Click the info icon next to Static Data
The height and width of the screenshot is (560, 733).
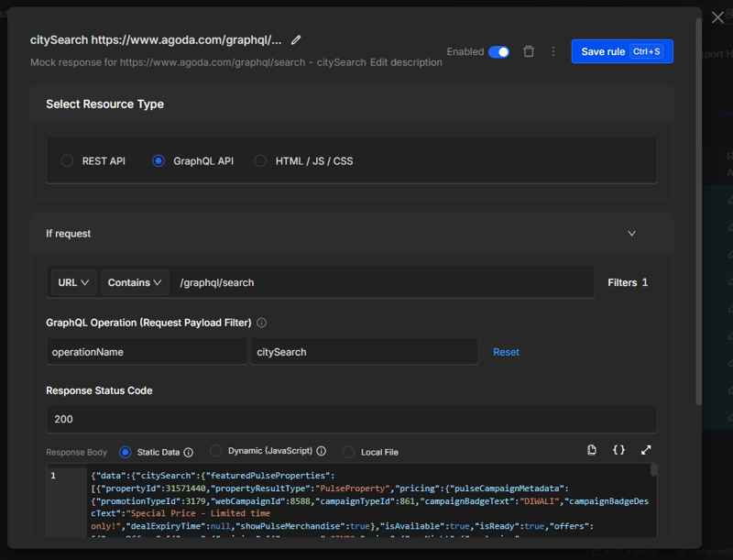click(189, 452)
